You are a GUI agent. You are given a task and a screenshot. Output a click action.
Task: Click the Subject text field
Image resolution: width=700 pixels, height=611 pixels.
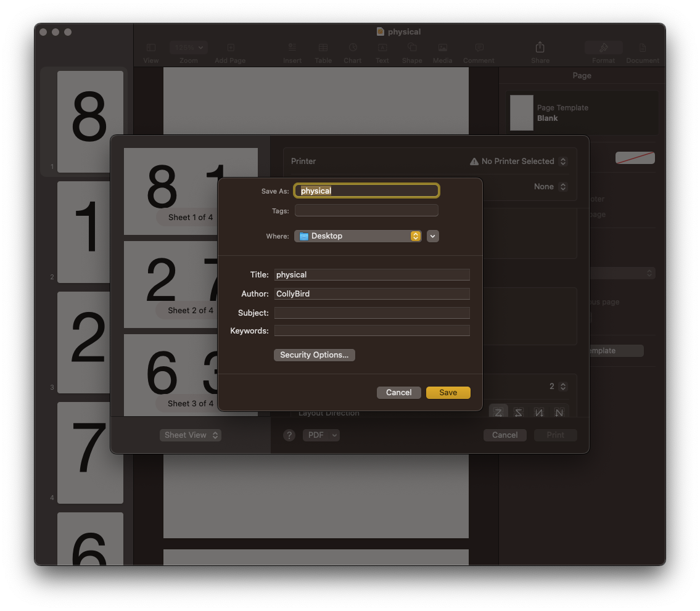click(x=372, y=313)
